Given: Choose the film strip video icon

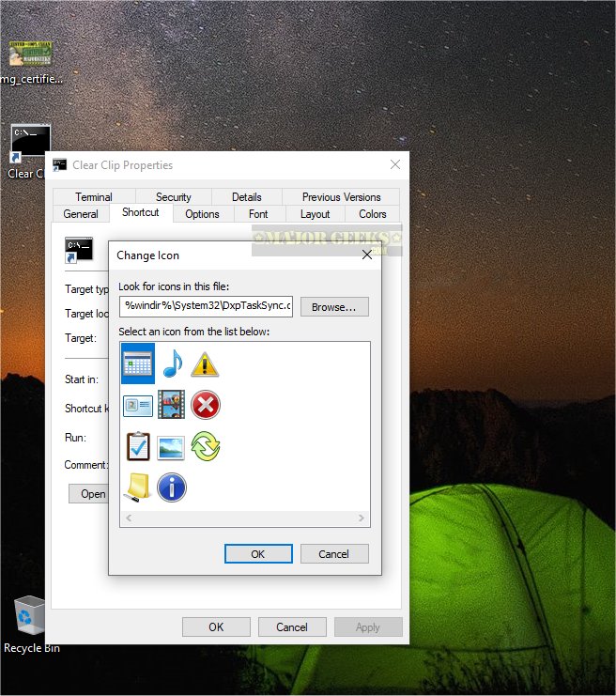Looking at the screenshot, I should 171,405.
